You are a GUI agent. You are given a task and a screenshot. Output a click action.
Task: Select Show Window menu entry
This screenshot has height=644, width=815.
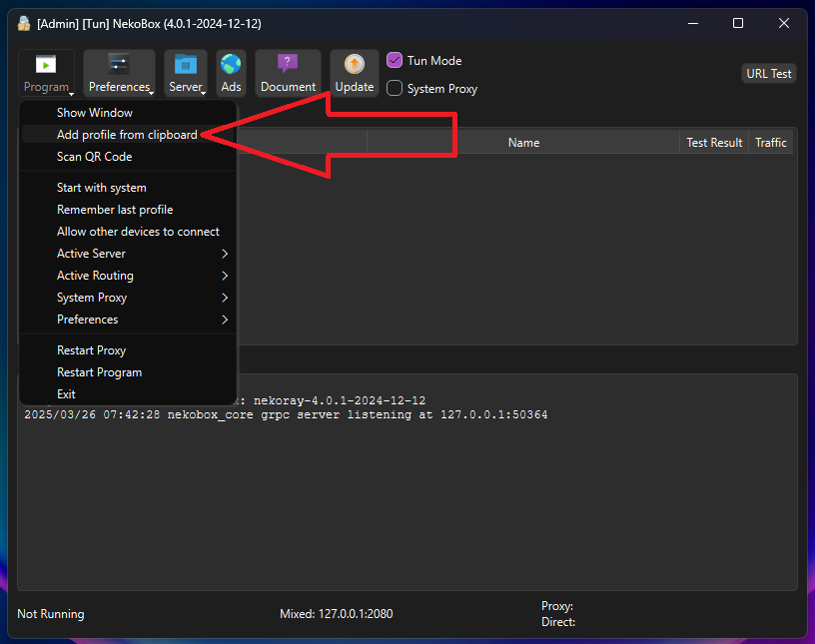(128, 113)
